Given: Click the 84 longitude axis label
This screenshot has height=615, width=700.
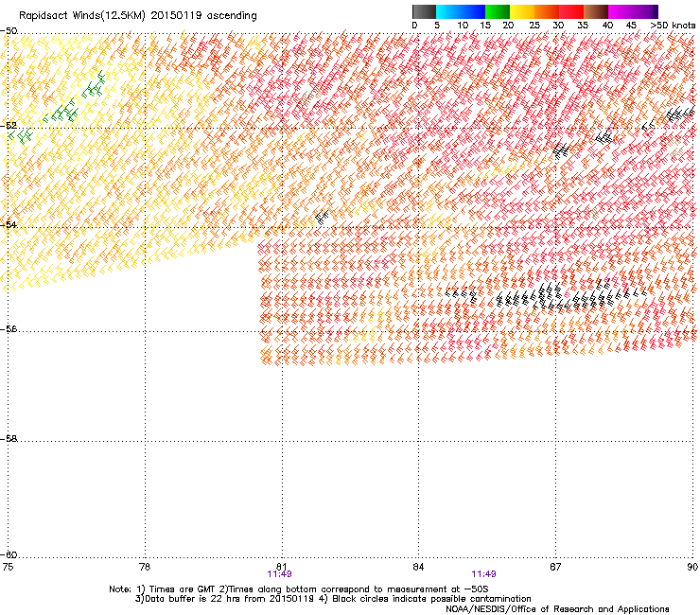Looking at the screenshot, I should coord(418,567).
